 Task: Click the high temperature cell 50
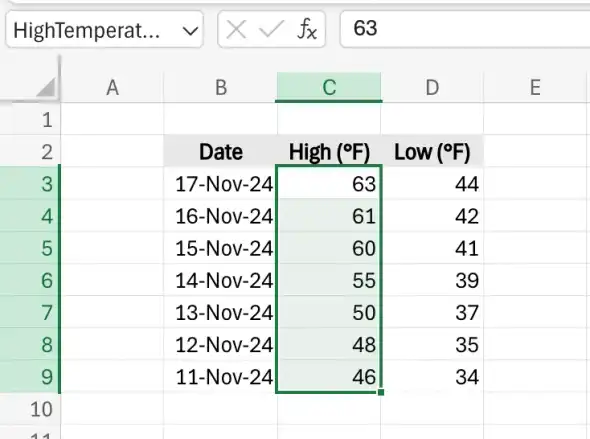pyautogui.click(x=329, y=312)
